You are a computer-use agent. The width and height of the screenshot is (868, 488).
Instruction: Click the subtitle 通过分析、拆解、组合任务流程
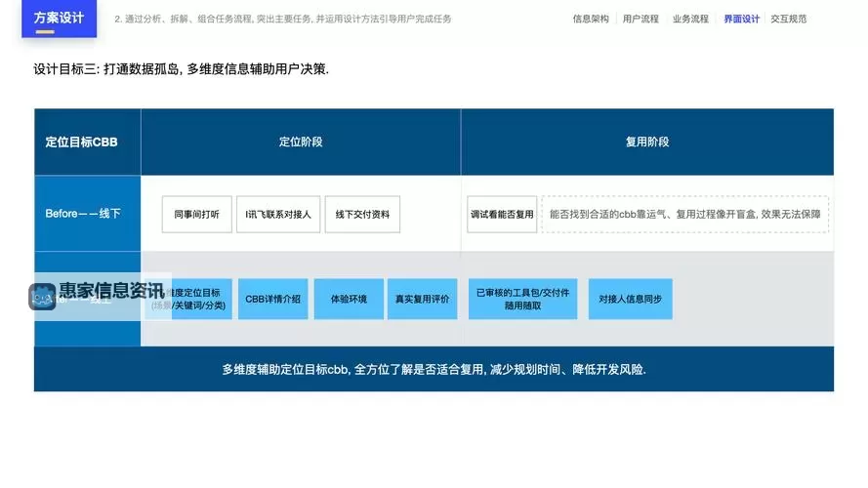[x=283, y=19]
